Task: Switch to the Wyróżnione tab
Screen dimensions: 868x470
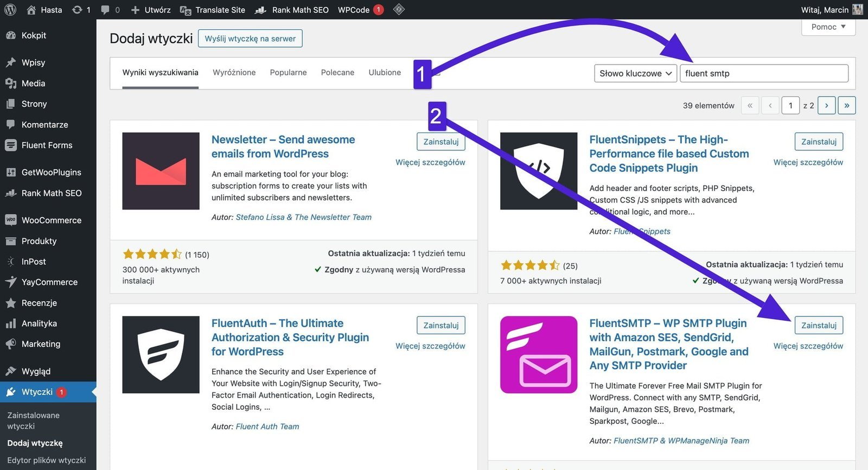Action: (x=234, y=73)
